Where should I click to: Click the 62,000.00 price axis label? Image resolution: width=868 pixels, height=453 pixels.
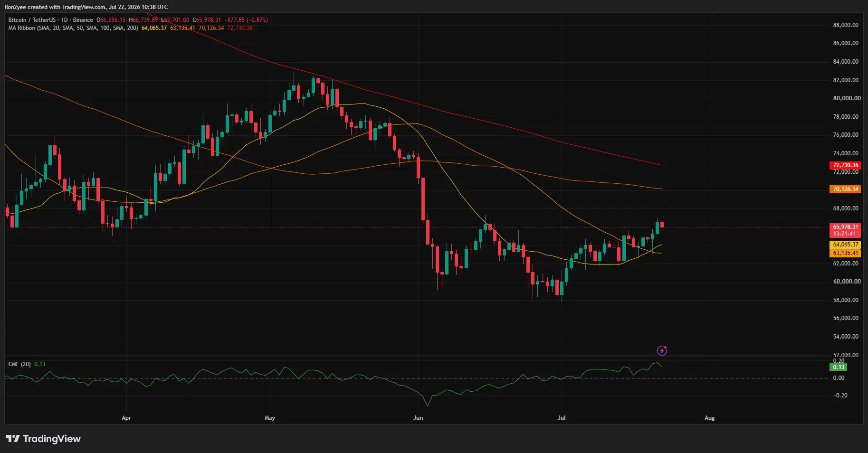tap(846, 264)
